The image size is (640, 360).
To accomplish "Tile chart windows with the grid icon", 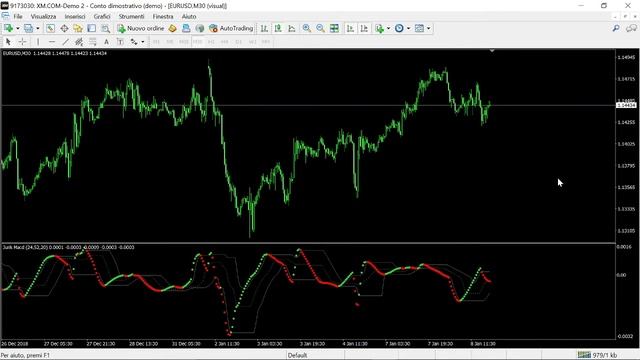I will [334, 28].
